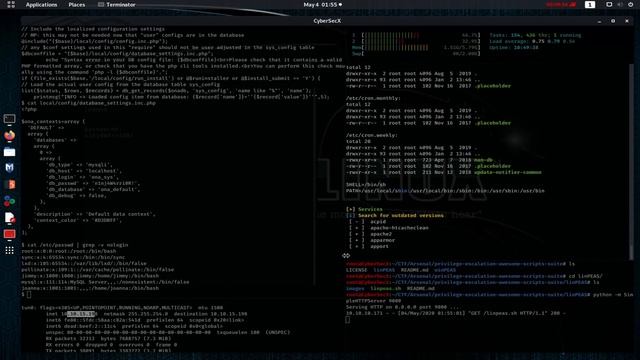Select the workspace 1 indicator
This screenshot has height=360, width=640.
[590, 4]
